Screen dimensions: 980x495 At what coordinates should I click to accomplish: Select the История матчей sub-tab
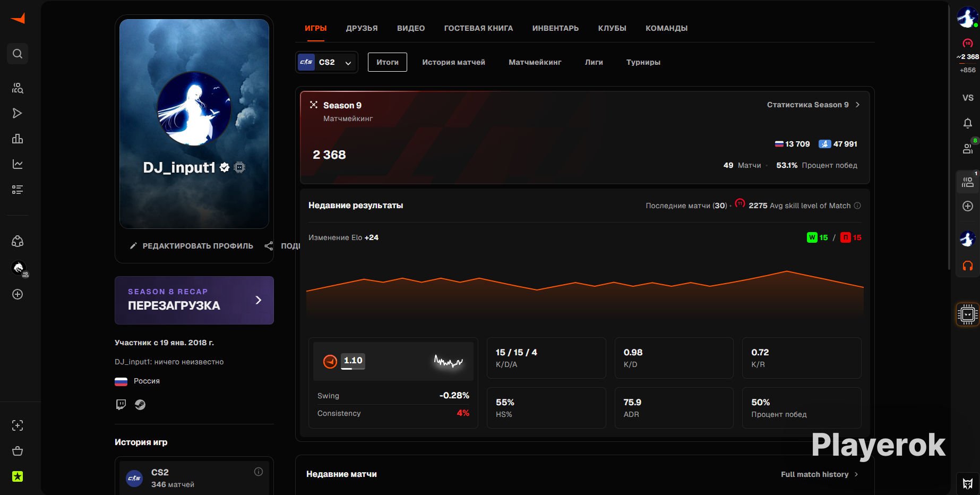point(454,62)
